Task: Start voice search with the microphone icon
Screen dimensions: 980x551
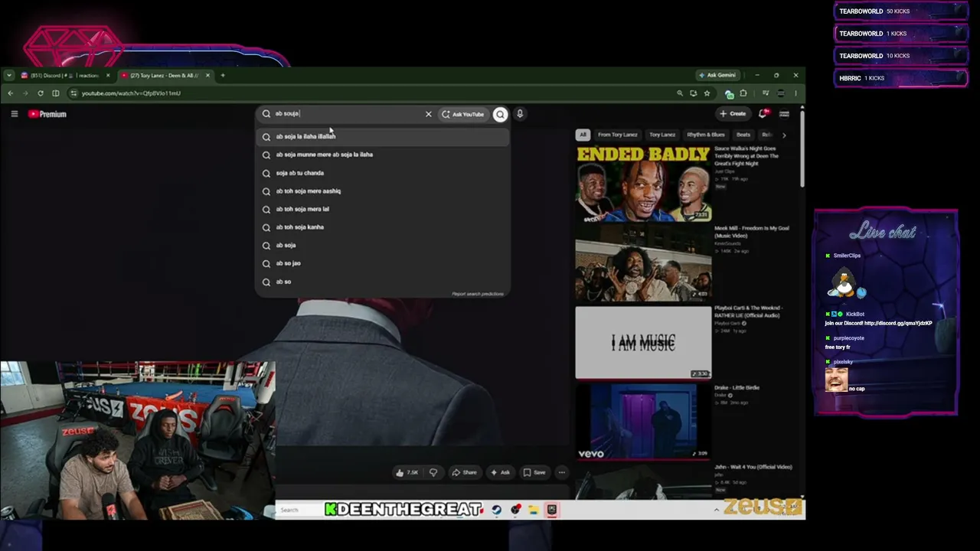Action: coord(520,114)
